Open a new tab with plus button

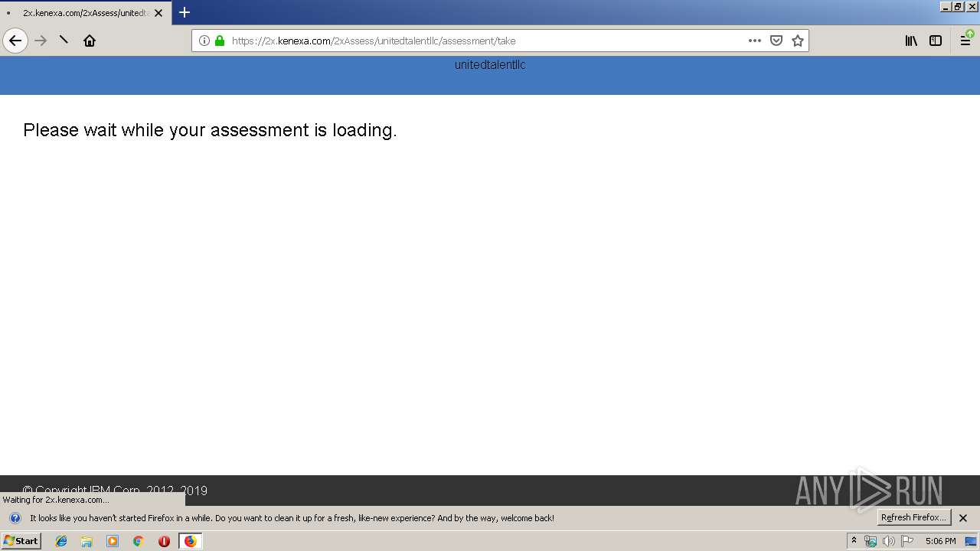185,12
